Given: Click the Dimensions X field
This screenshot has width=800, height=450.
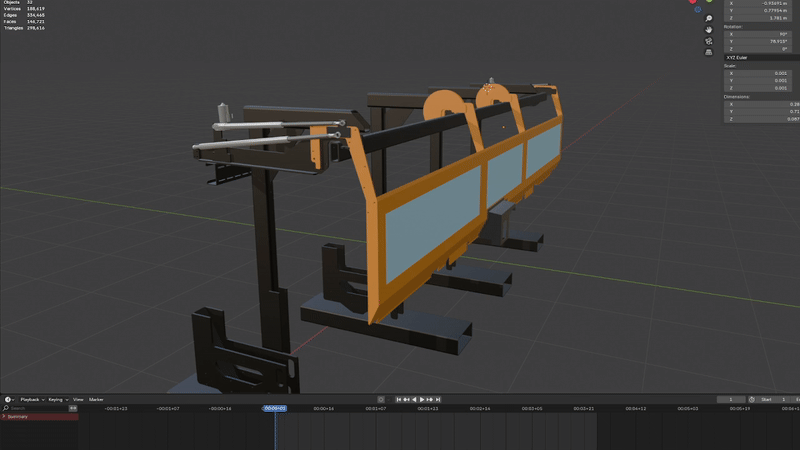Looking at the screenshot, I should pyautogui.click(x=762, y=104).
